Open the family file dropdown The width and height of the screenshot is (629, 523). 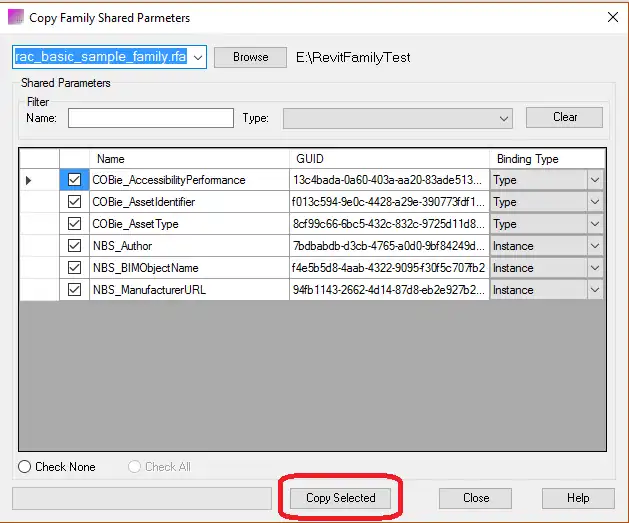coord(197,57)
